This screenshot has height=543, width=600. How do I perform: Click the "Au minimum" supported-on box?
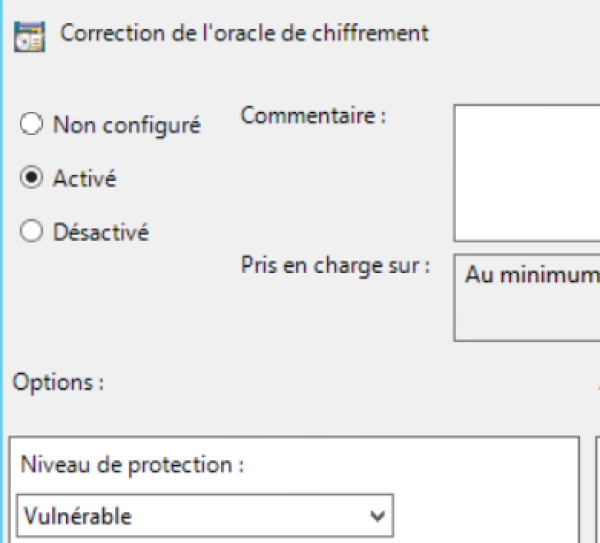pyautogui.click(x=527, y=298)
